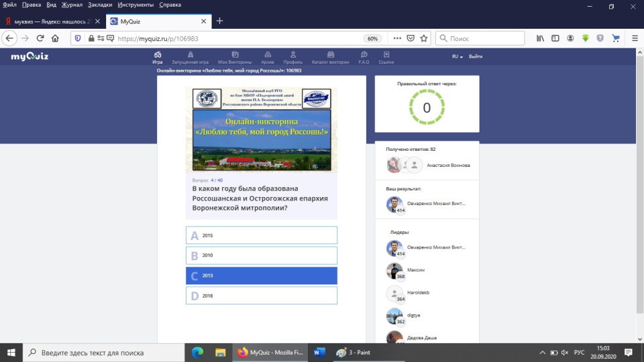The image size is (644, 362).
Task: Click the browser forward arrow
Action: [x=25, y=38]
